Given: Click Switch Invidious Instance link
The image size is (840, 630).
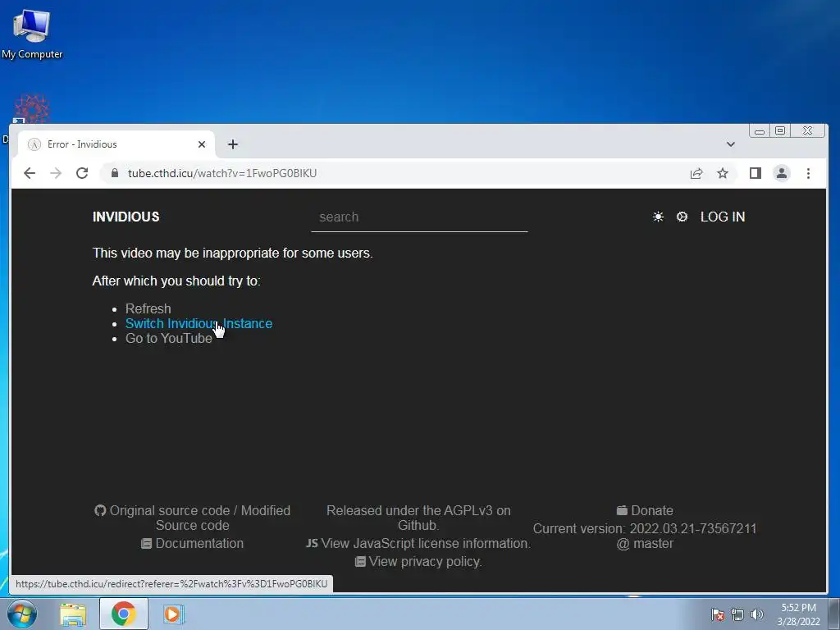Looking at the screenshot, I should (199, 323).
